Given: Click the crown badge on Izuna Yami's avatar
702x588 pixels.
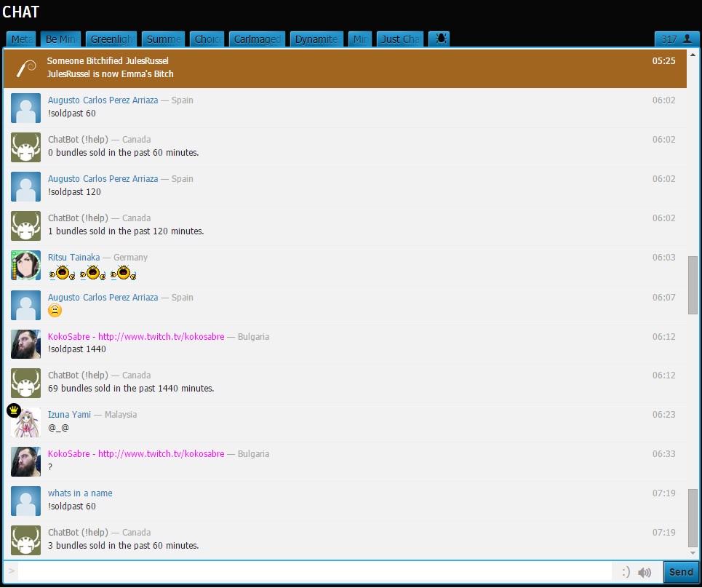Looking at the screenshot, I should (14, 410).
